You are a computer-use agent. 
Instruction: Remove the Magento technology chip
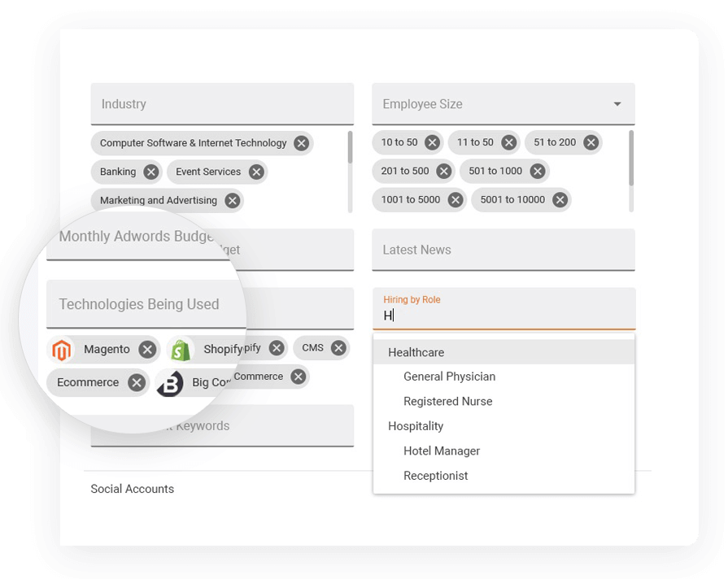(x=146, y=350)
